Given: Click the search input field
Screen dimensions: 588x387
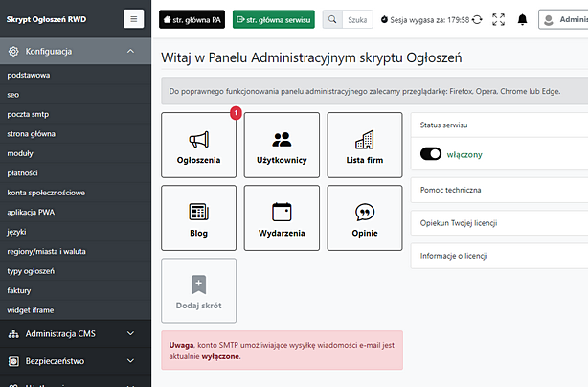Looking at the screenshot, I should [358, 18].
